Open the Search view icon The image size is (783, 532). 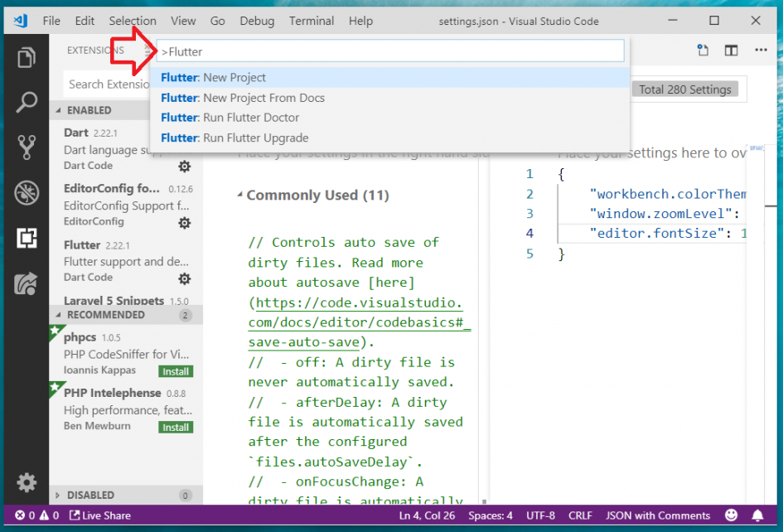tap(27, 103)
